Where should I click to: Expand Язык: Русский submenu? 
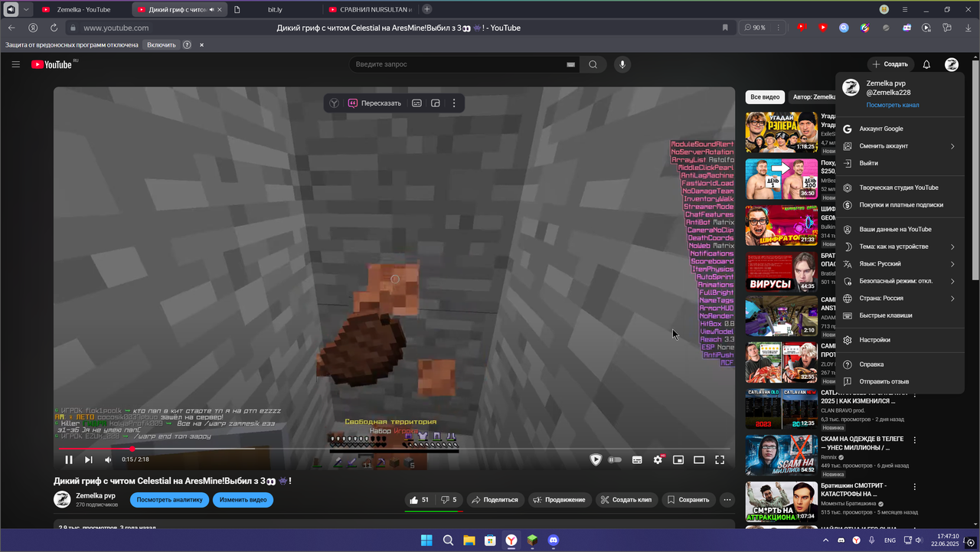pyautogui.click(x=900, y=263)
